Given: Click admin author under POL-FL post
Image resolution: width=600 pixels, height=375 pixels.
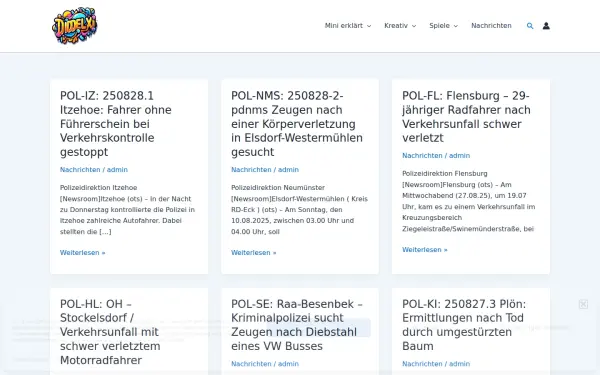Looking at the screenshot, I should [x=459, y=155].
